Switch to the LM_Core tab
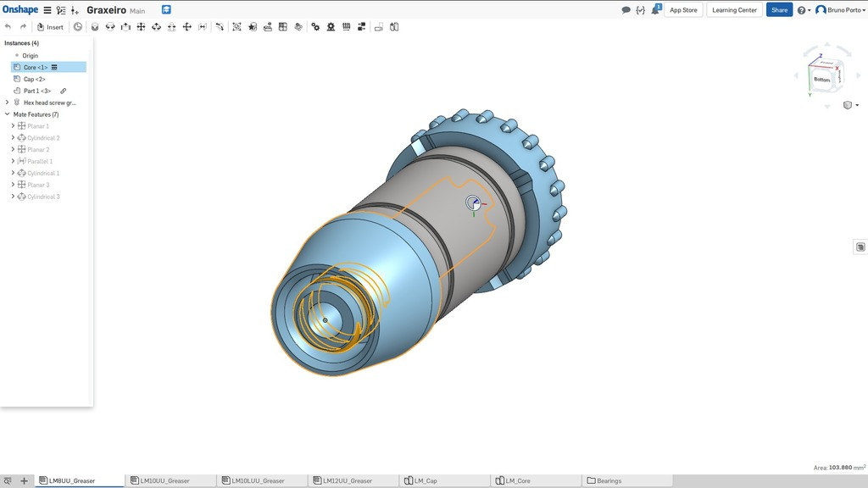868x488 pixels. pos(537,481)
